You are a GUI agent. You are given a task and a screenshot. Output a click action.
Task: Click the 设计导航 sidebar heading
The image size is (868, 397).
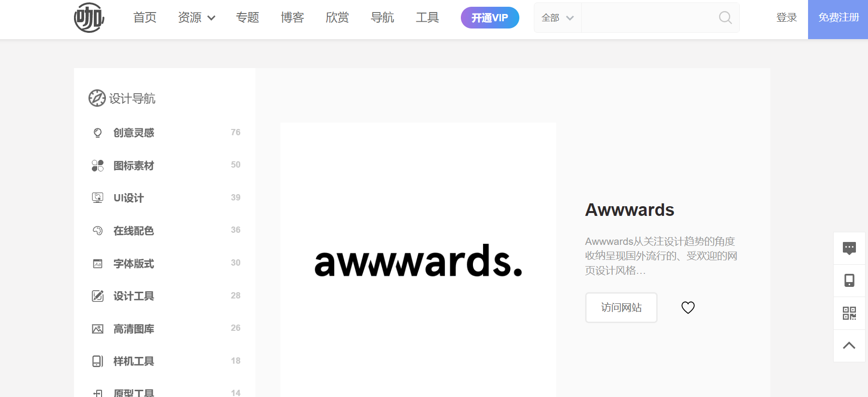132,99
